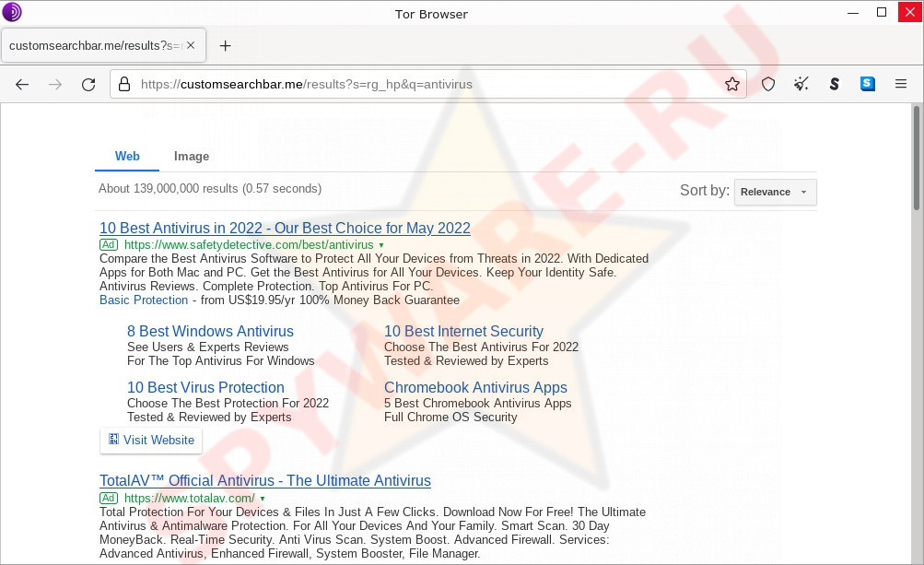Open the safetydetective.com green URL
This screenshot has width=924, height=565.
click(x=249, y=245)
